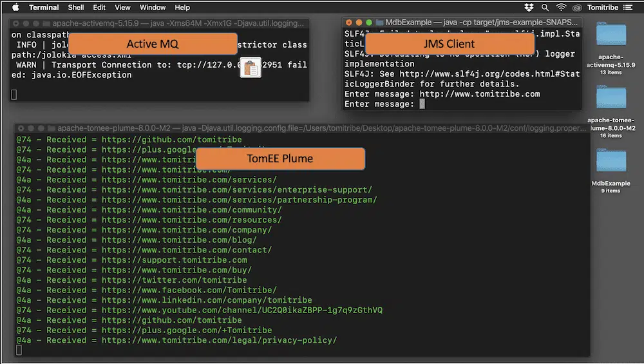The height and width of the screenshot is (364, 644).
Task: Click the Wi-Fi status icon
Action: pos(561,8)
